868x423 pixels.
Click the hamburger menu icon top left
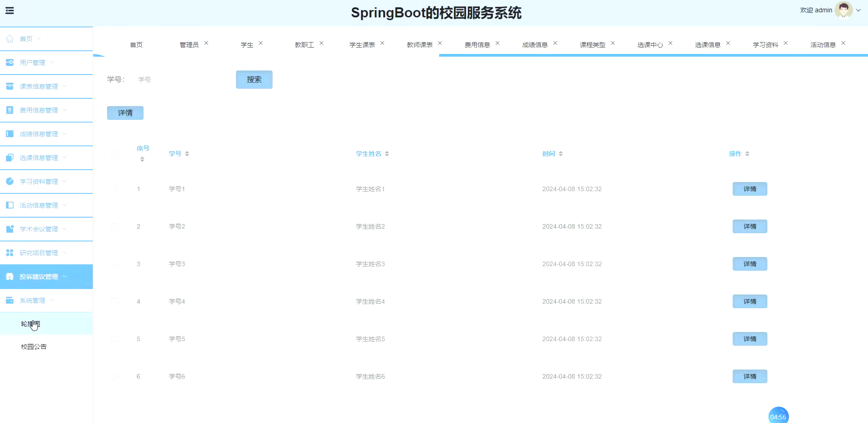pyautogui.click(x=10, y=11)
